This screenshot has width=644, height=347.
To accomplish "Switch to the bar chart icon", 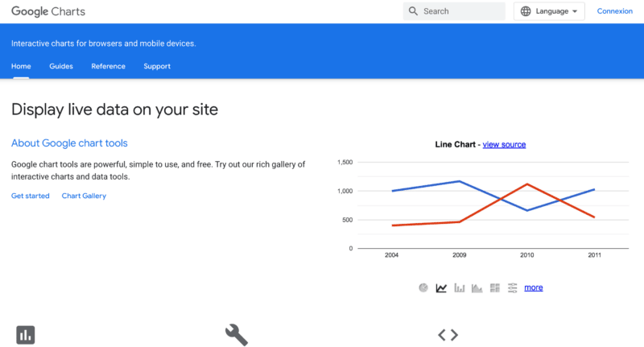I will pos(460,287).
